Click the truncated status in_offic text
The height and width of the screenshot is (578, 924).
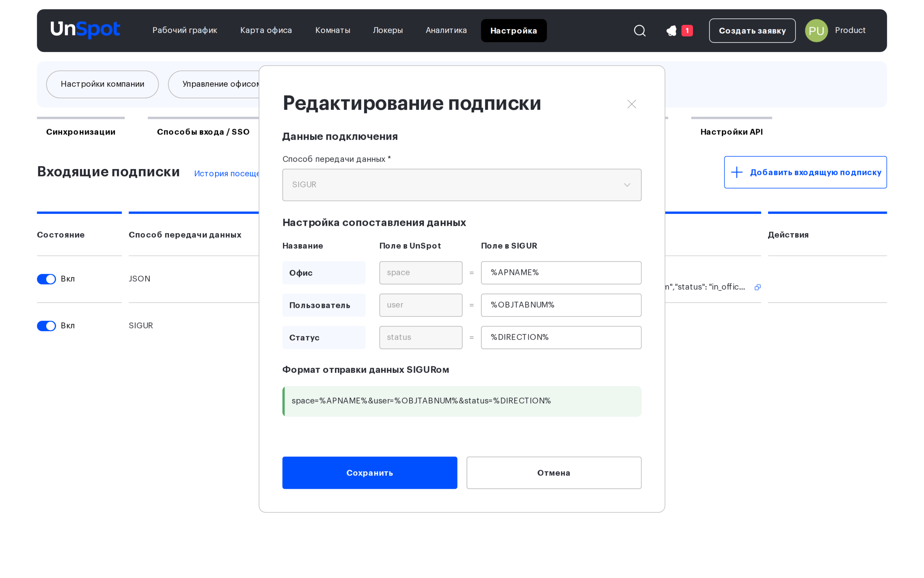click(x=705, y=287)
